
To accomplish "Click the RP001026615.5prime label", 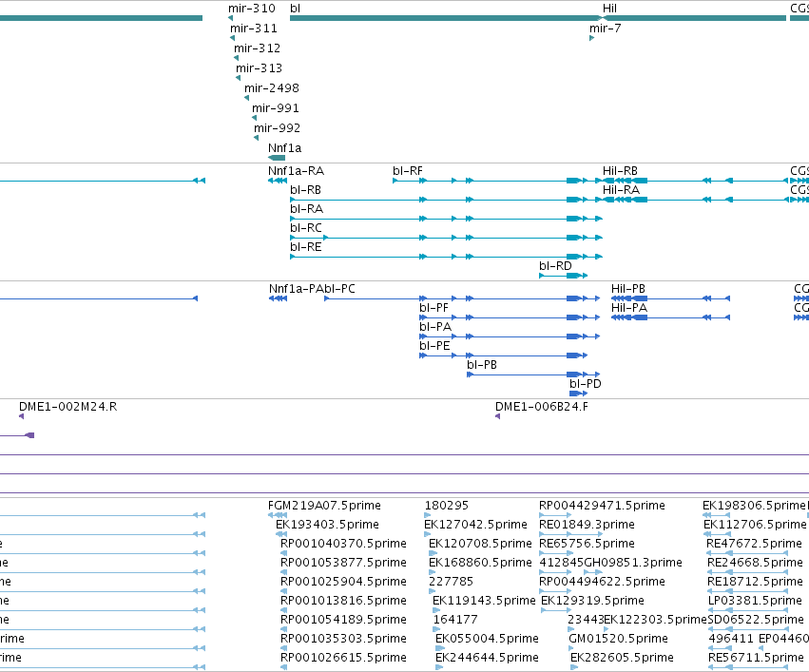I will point(343,659).
